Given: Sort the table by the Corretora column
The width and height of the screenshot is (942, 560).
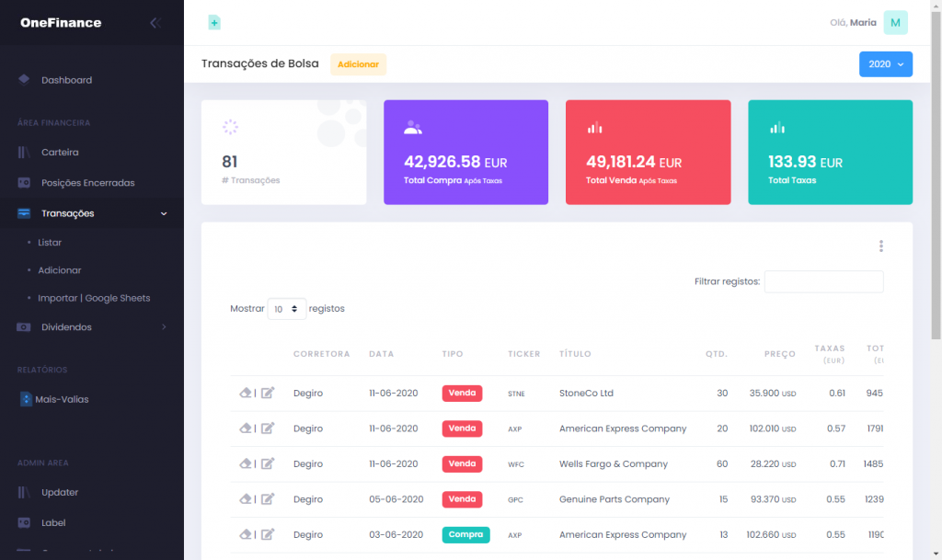Looking at the screenshot, I should point(321,354).
